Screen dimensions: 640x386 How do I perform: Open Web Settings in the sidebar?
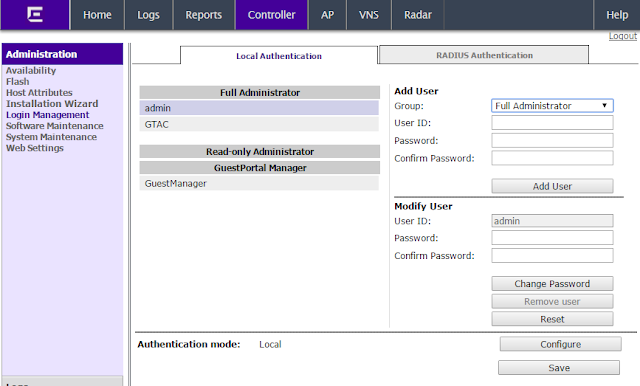35,148
